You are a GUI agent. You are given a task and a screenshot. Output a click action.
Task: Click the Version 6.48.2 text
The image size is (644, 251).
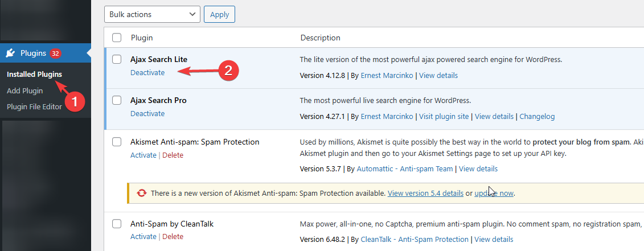point(322,240)
